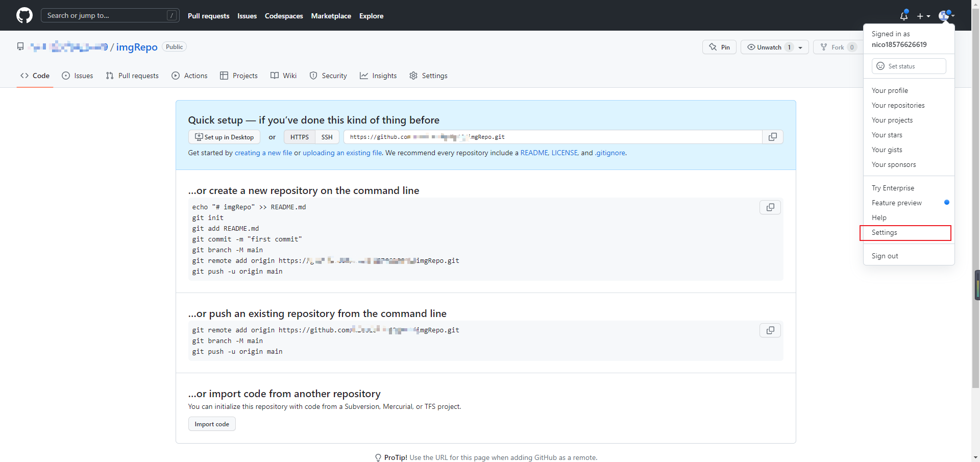Open the repository Settings tab
This screenshot has height=462, width=980.
coord(429,76)
